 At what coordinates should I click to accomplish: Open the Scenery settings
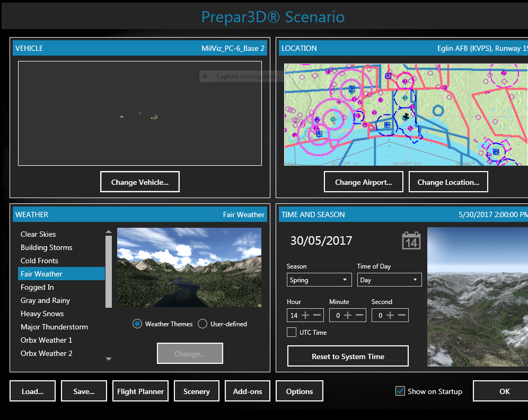coord(197,391)
